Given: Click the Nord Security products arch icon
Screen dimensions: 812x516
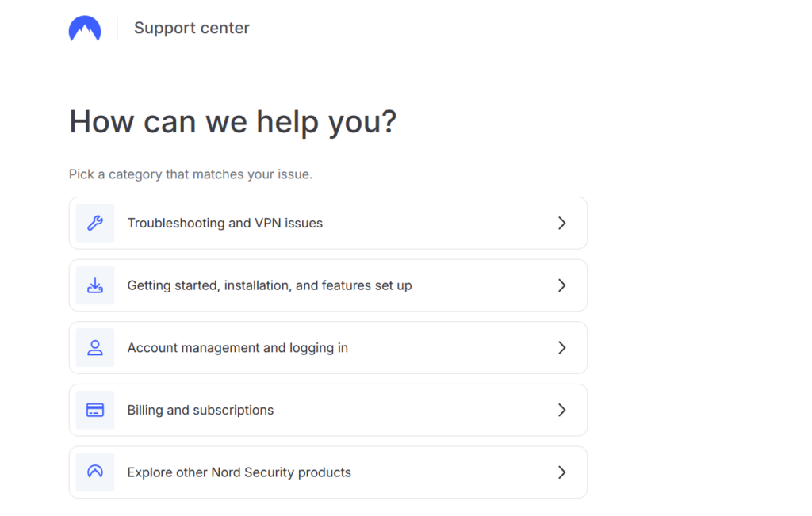Looking at the screenshot, I should point(95,472).
